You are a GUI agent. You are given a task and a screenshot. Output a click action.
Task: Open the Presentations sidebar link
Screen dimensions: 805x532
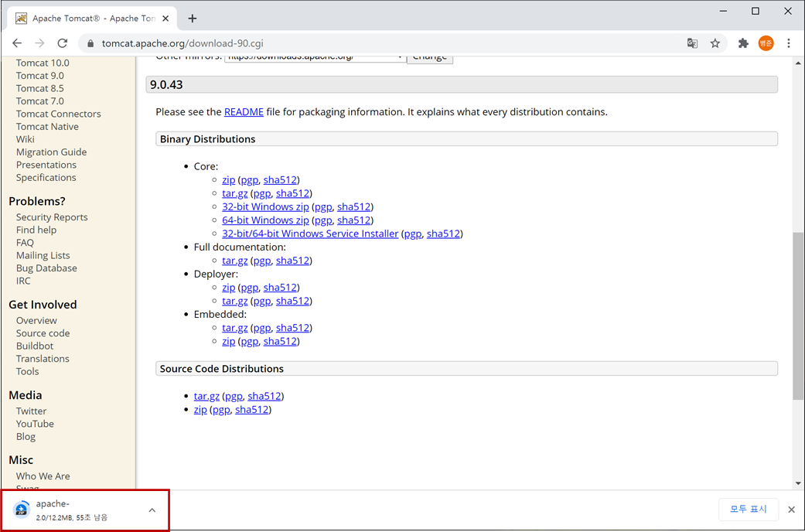[x=46, y=165]
